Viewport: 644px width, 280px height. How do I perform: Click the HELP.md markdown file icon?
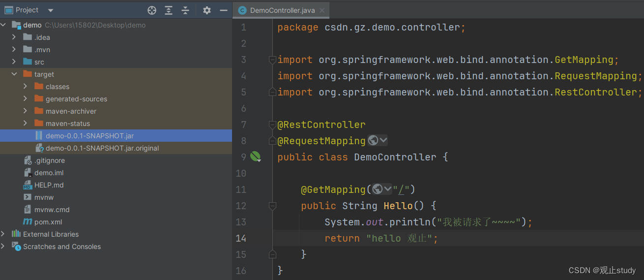pos(28,185)
